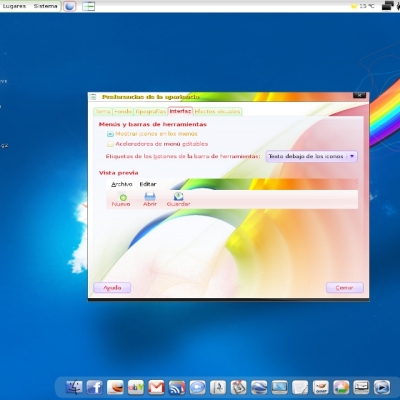Launch the video chat bubble dock icon
400x400 pixels.
(x=197, y=387)
